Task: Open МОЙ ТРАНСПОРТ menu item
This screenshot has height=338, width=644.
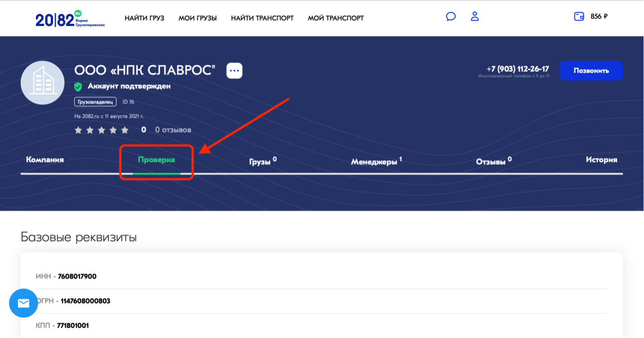Action: [336, 18]
